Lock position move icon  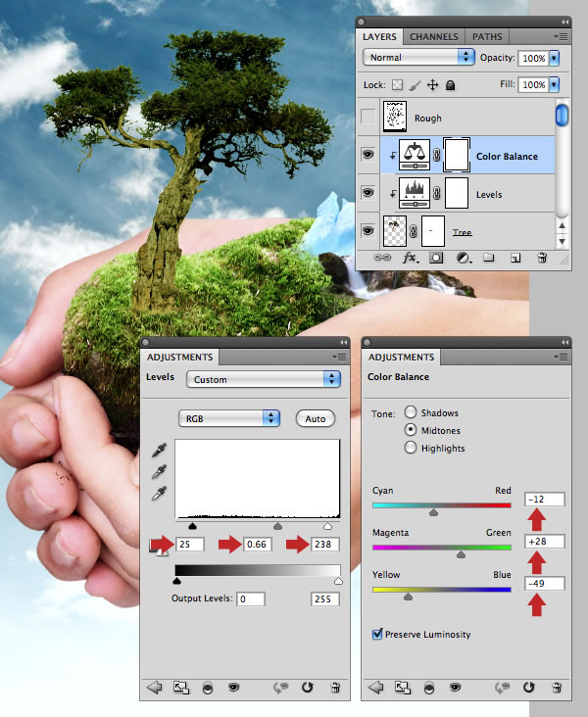pyautogui.click(x=432, y=85)
